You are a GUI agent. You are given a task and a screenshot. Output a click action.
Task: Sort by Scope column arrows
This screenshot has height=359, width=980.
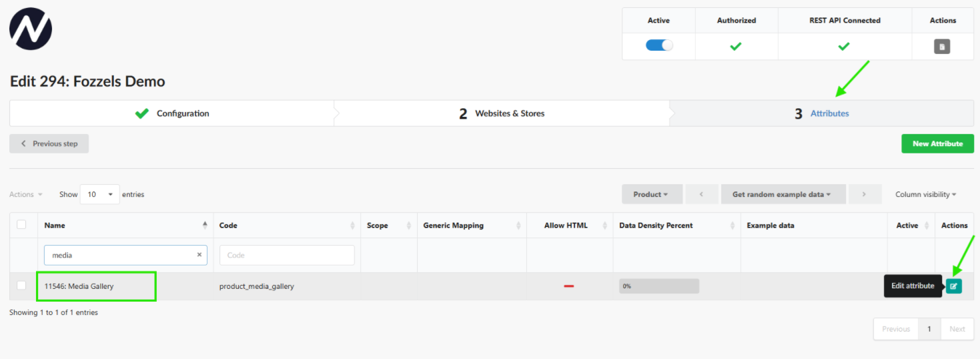(409, 226)
